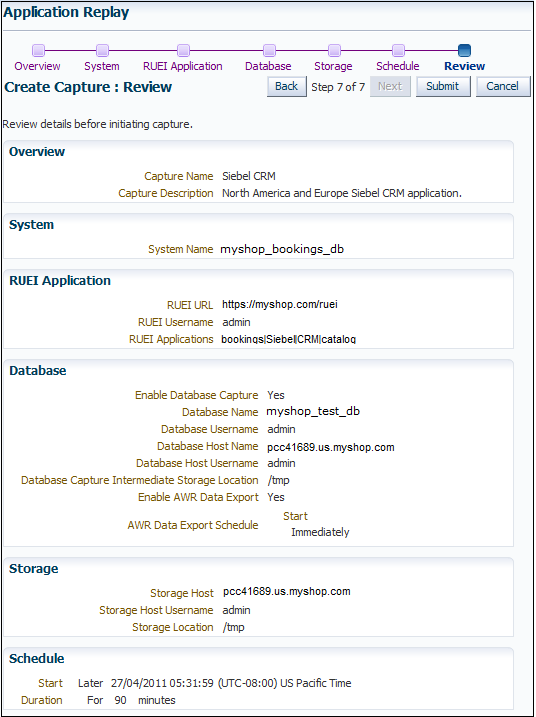Jump to RUEI Application step label
This screenshot has width=536, height=717.
(x=183, y=66)
